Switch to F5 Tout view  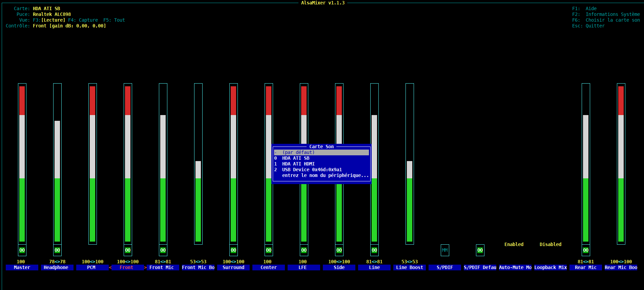pos(114,20)
